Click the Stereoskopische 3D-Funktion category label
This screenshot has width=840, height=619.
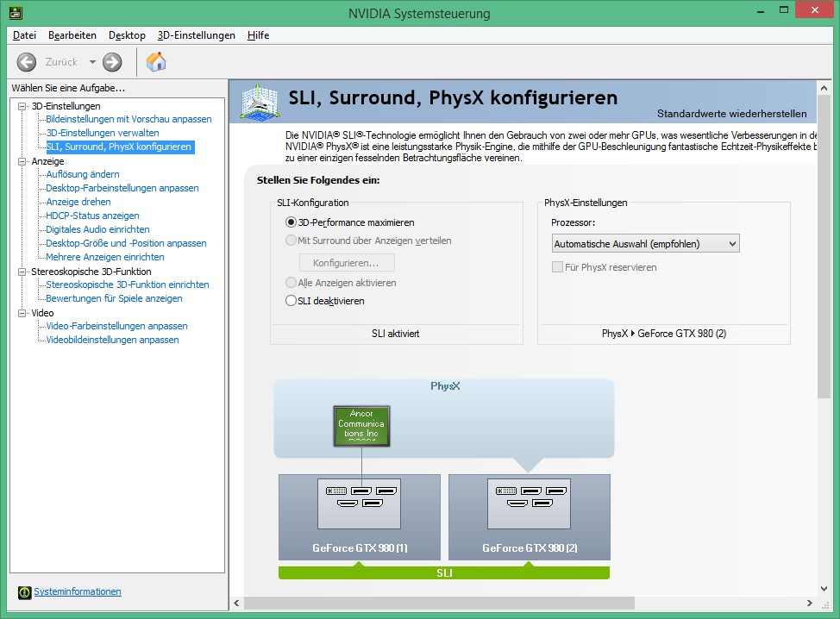(91, 272)
